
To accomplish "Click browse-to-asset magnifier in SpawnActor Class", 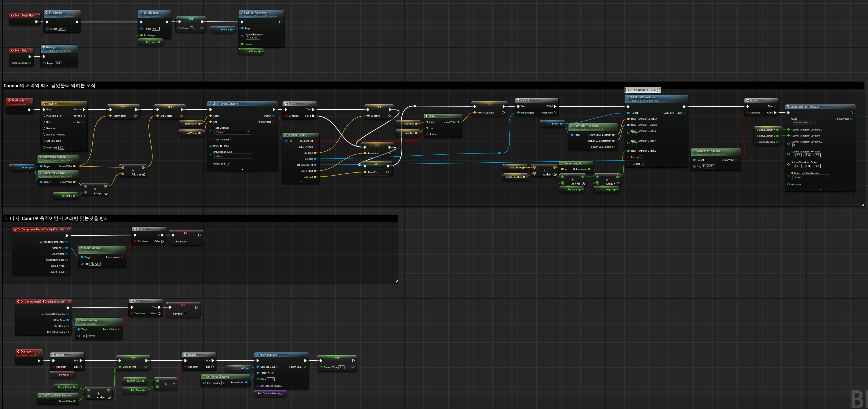I will (814, 123).
